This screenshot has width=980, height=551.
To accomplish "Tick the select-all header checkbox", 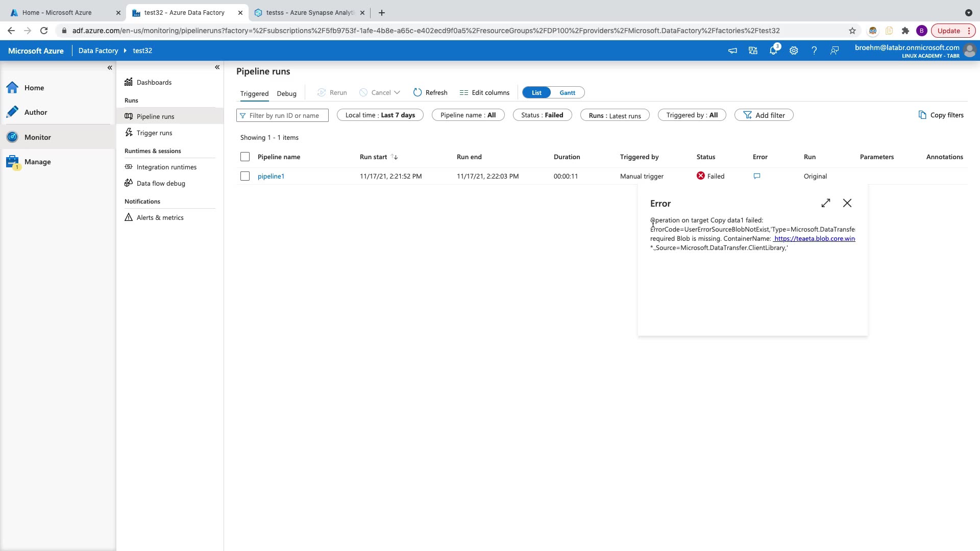I will [245, 157].
